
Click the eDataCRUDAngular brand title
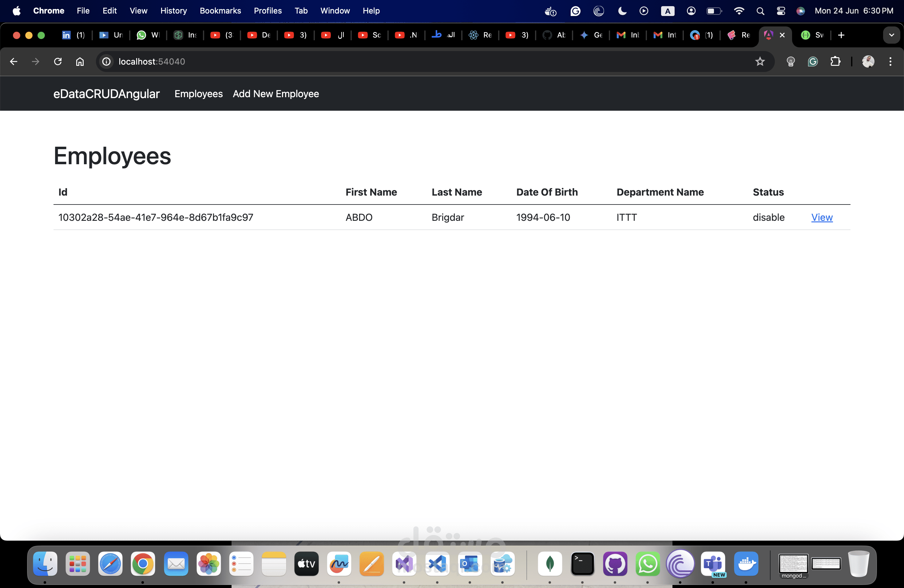pyautogui.click(x=106, y=94)
